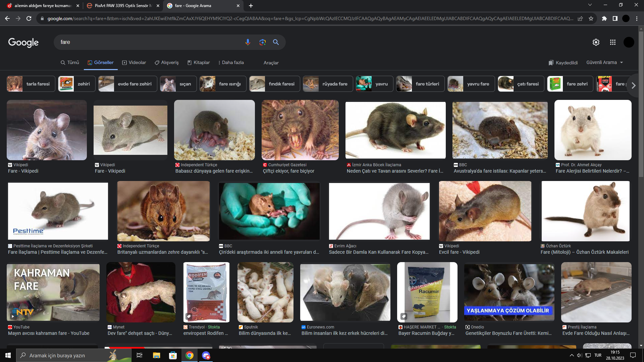Open Microsoft Store from the taskbar
644x362 pixels.
173,355
